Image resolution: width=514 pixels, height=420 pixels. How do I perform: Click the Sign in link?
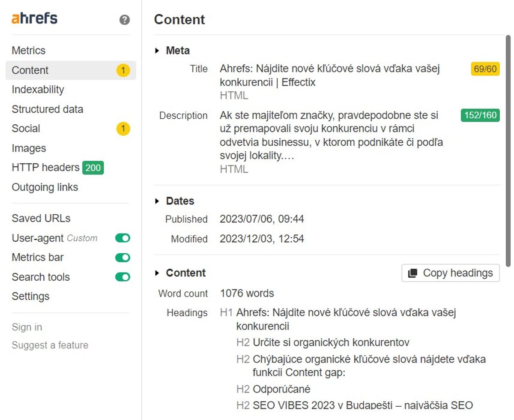(x=27, y=327)
